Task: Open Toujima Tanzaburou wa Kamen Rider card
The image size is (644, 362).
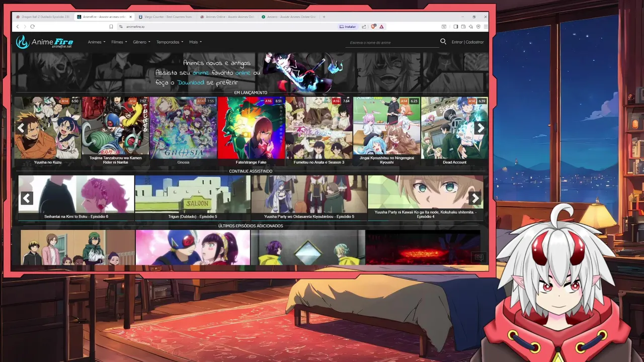Action: coord(115,131)
